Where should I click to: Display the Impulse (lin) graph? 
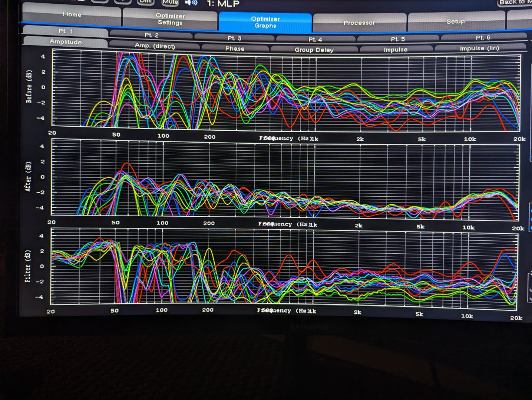click(x=479, y=49)
